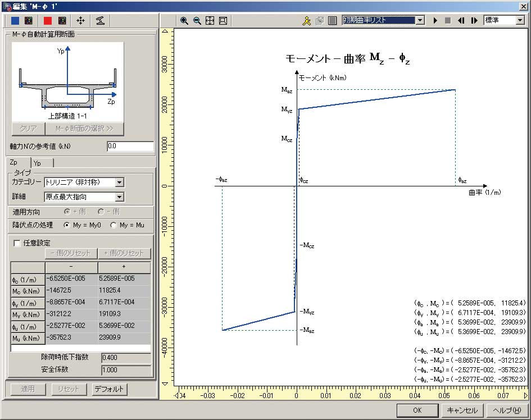
Task: Click the horizontal ruler's right arrow
Action: tap(525, 396)
